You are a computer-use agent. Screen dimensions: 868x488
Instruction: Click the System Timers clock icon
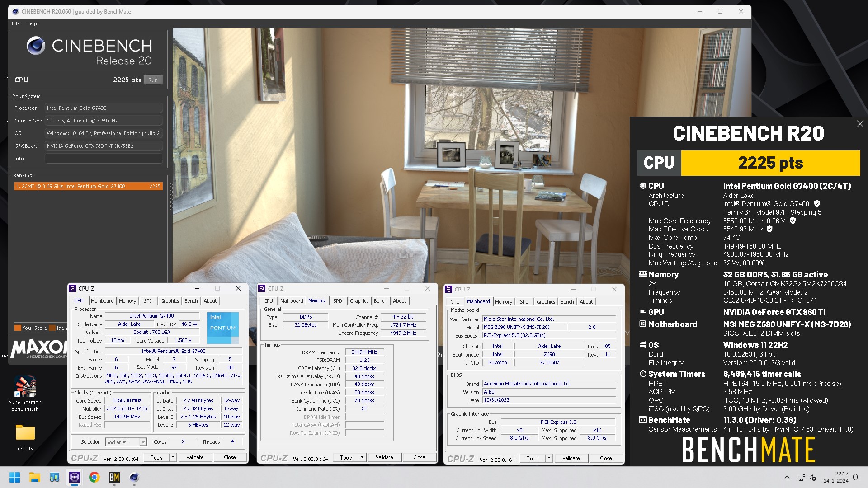(643, 374)
